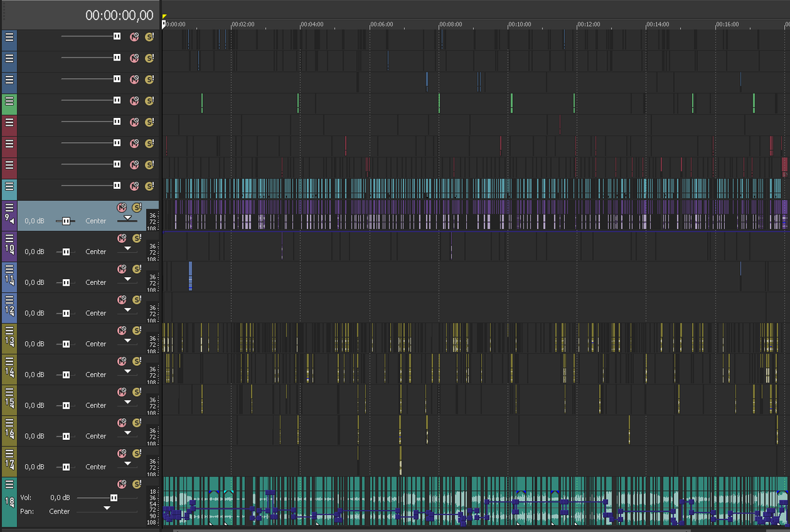This screenshot has height=532, width=790.
Task: Click track 13's pan slider handle
Action: click(x=128, y=340)
